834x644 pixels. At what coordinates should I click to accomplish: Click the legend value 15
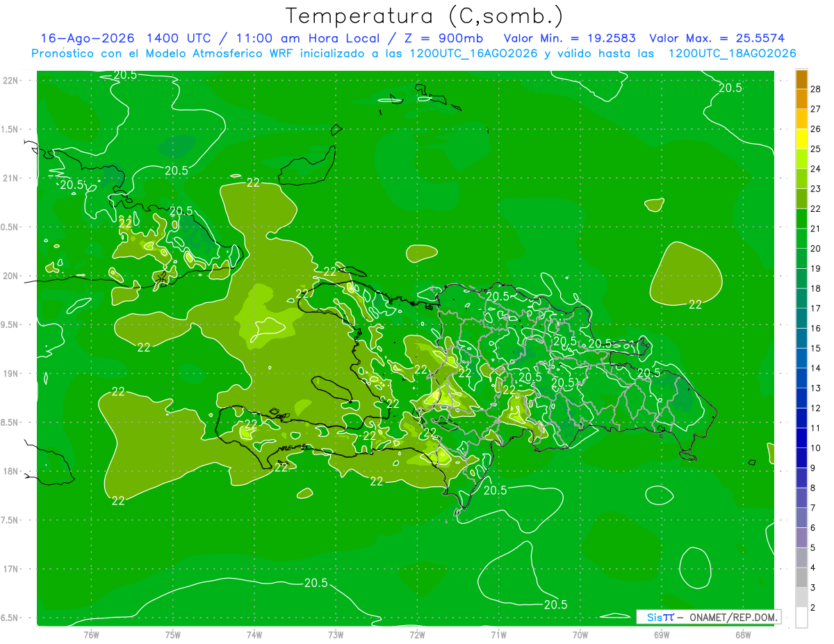(x=816, y=348)
